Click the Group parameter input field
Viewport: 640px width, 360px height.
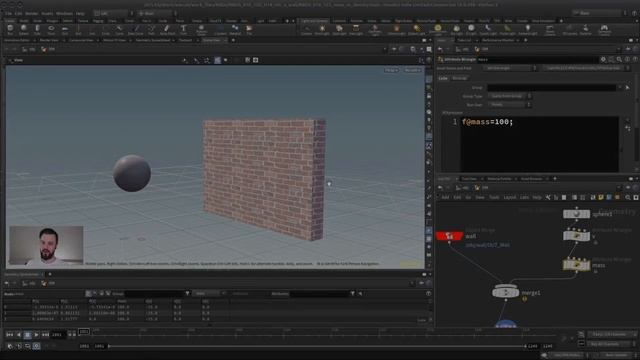point(551,87)
